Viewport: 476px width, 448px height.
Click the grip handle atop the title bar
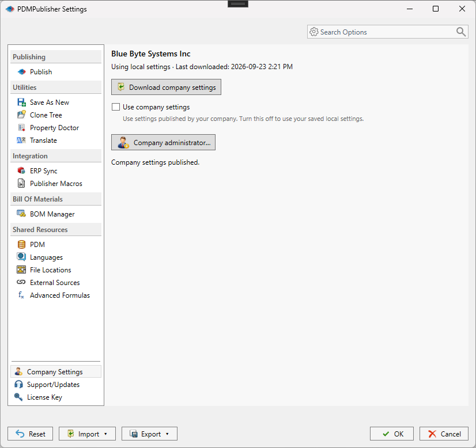point(238,3)
